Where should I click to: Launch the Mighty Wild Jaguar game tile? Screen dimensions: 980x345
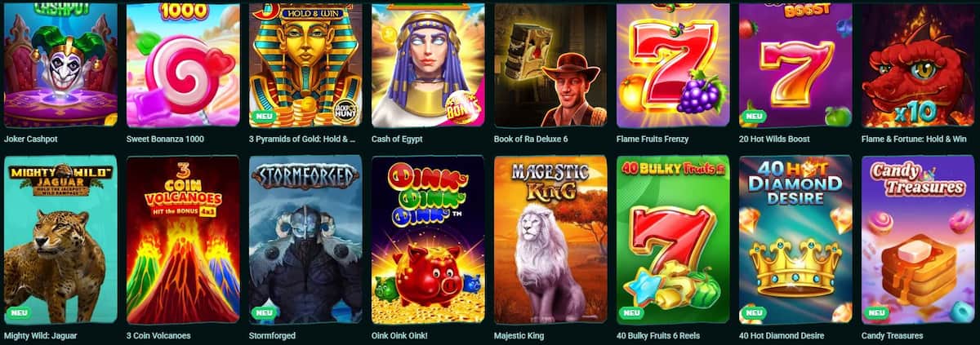point(60,239)
